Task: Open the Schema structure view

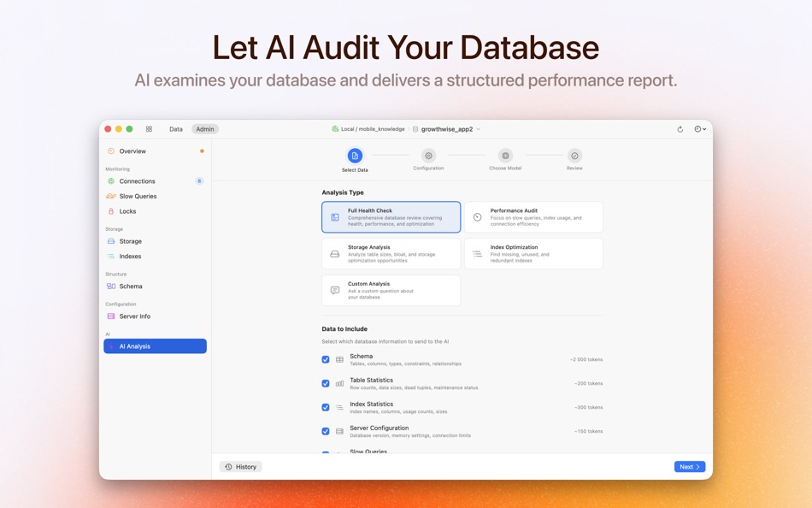Action: (112, 286)
